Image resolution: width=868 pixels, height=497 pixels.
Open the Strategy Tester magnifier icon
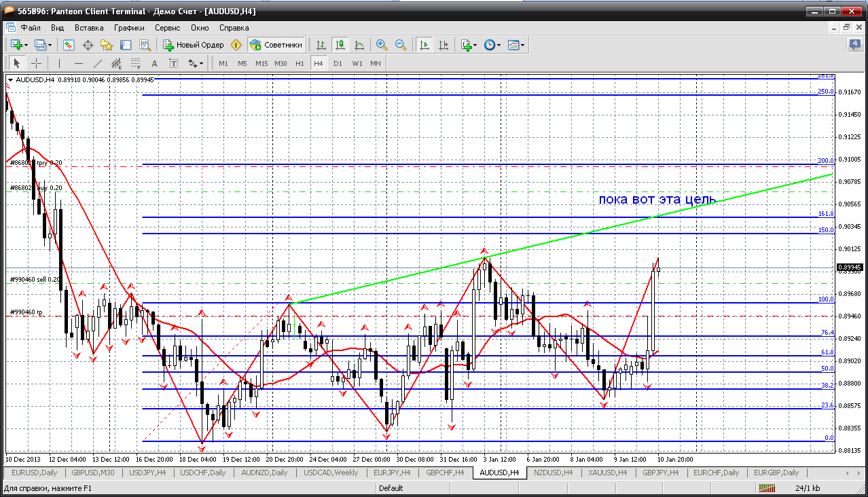(145, 45)
